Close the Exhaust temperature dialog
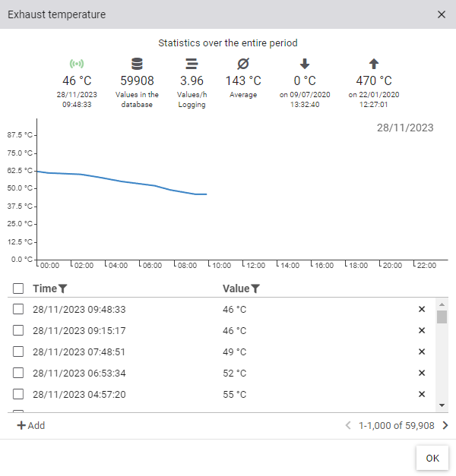The image size is (456, 476). 442,14
